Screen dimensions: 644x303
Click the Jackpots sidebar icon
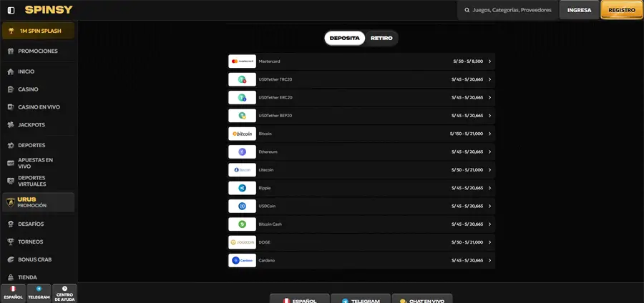(x=11, y=125)
